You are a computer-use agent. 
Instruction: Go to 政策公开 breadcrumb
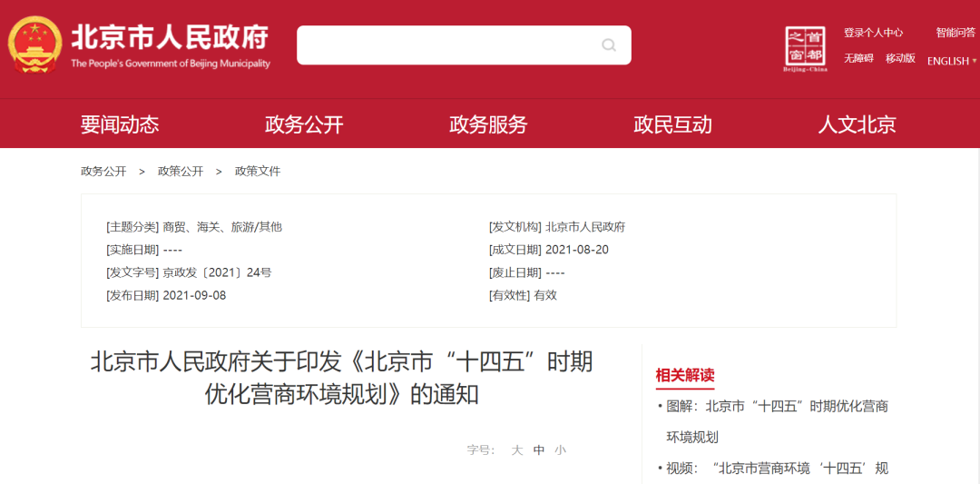click(181, 172)
